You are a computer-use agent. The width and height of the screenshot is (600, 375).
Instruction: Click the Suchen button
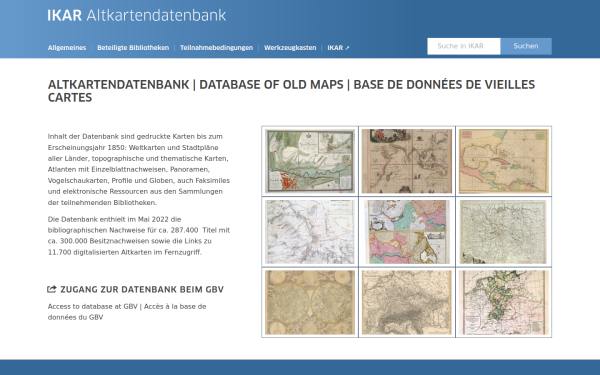point(526,46)
